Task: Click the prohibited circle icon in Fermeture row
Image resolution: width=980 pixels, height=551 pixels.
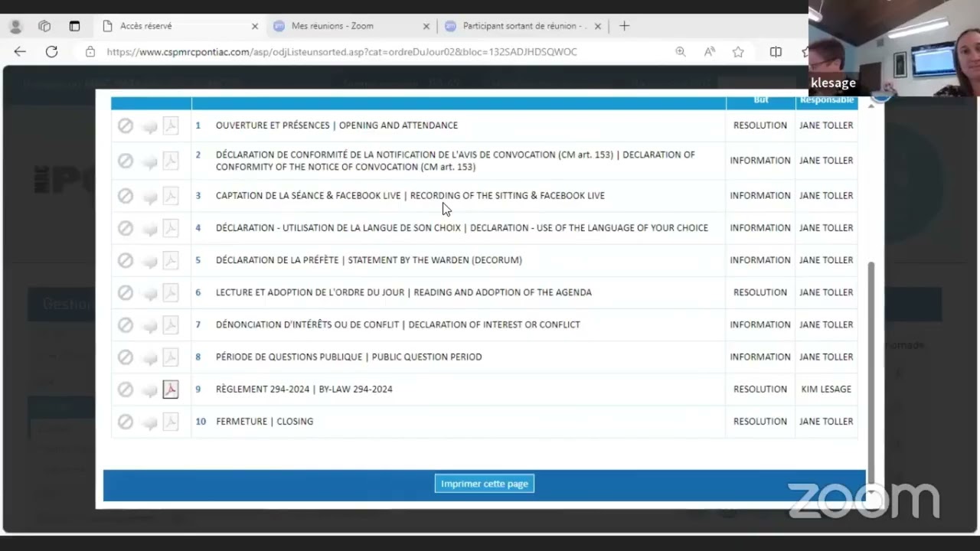Action: 126,422
